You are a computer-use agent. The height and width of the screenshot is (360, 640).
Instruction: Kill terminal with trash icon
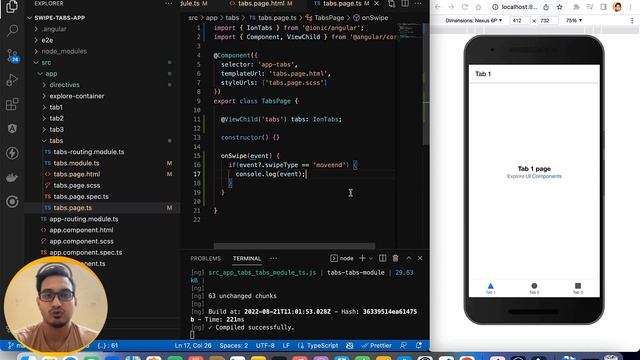point(395,258)
